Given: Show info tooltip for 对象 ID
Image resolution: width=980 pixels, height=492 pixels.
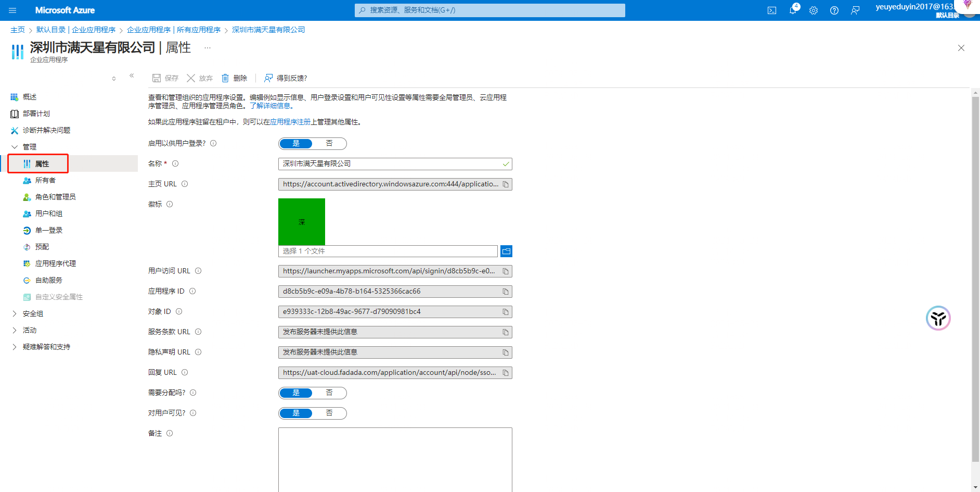Looking at the screenshot, I should 179,311.
